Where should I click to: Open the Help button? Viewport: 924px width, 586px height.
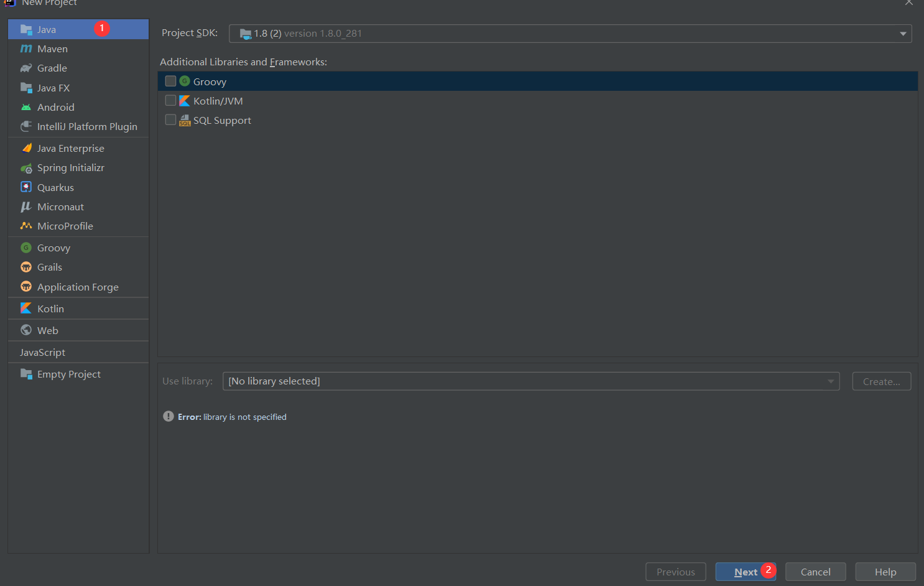(885, 572)
